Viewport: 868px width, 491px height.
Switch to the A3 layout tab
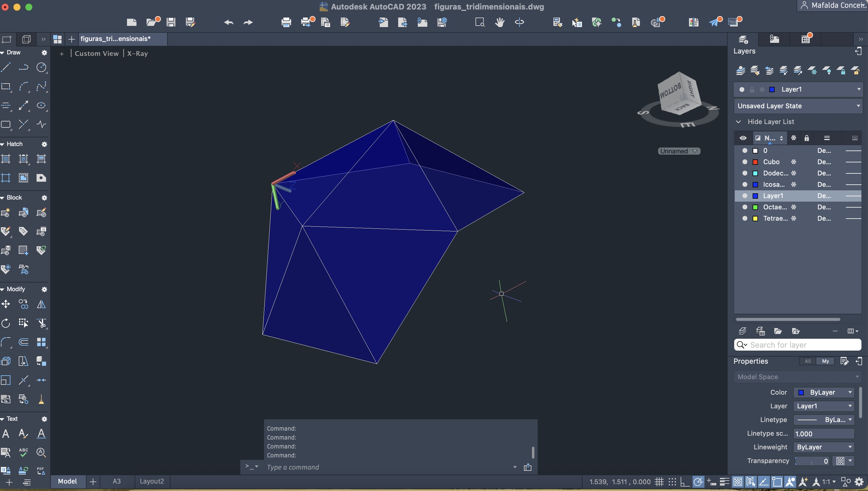click(117, 481)
